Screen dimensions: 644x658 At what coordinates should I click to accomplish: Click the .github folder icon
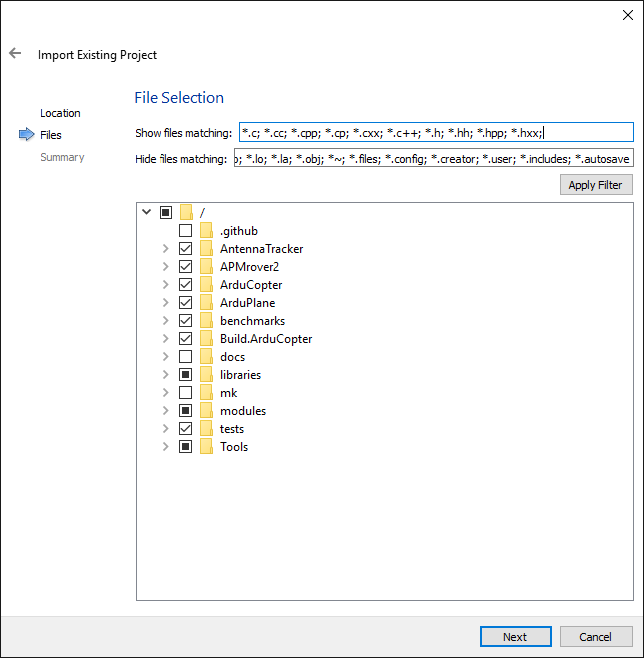207,231
